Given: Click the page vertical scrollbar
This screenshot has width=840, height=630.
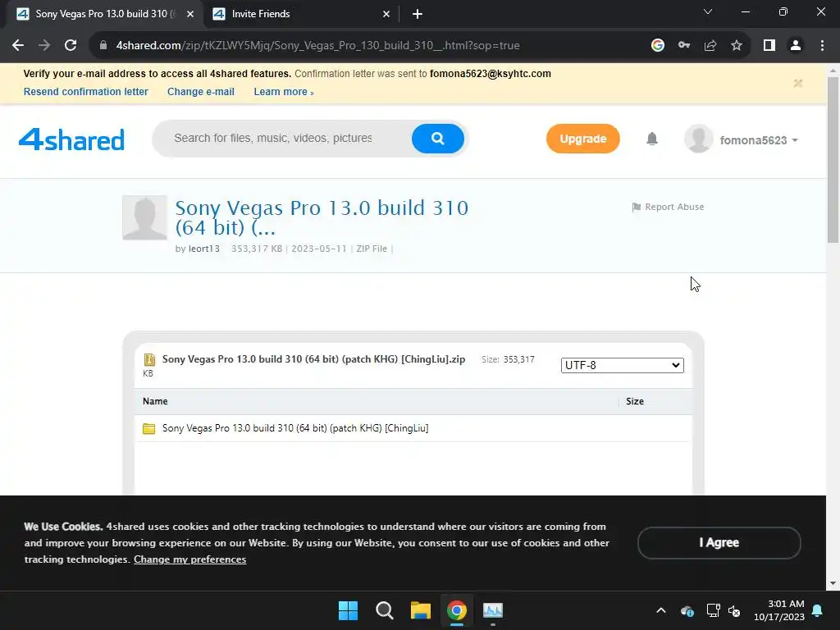Looking at the screenshot, I should (x=833, y=161).
